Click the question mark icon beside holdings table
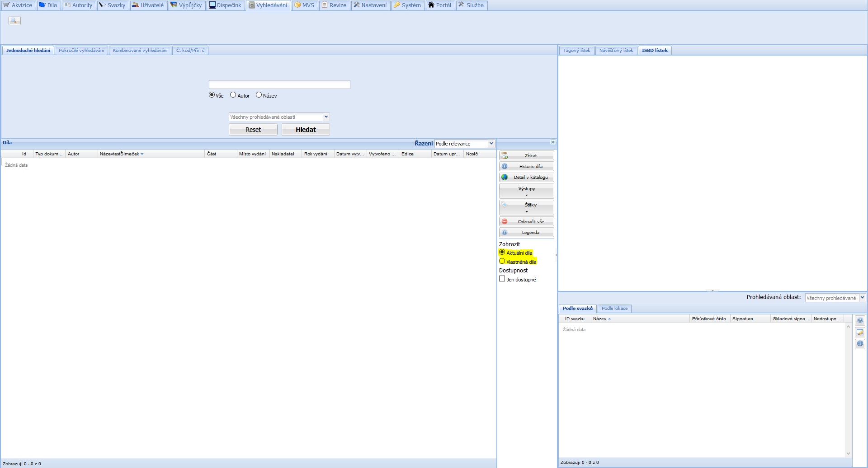This screenshot has height=468, width=868. click(860, 320)
